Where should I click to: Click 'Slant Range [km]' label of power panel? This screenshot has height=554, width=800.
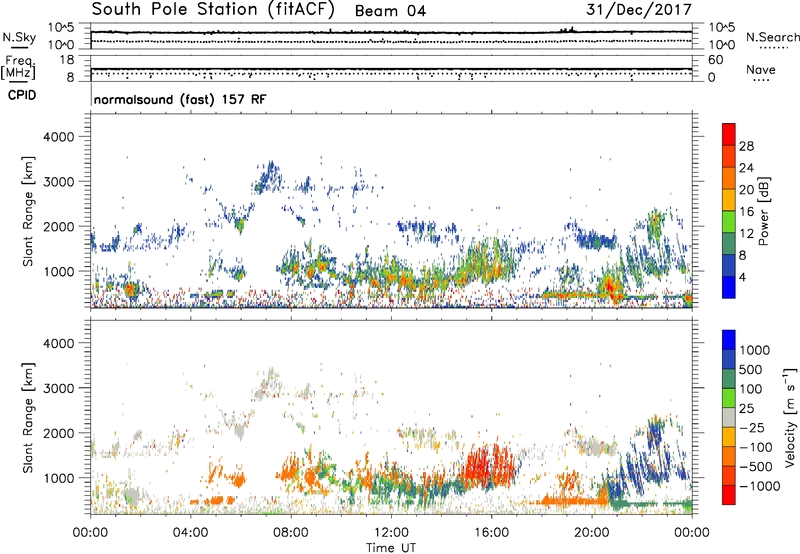(x=28, y=211)
